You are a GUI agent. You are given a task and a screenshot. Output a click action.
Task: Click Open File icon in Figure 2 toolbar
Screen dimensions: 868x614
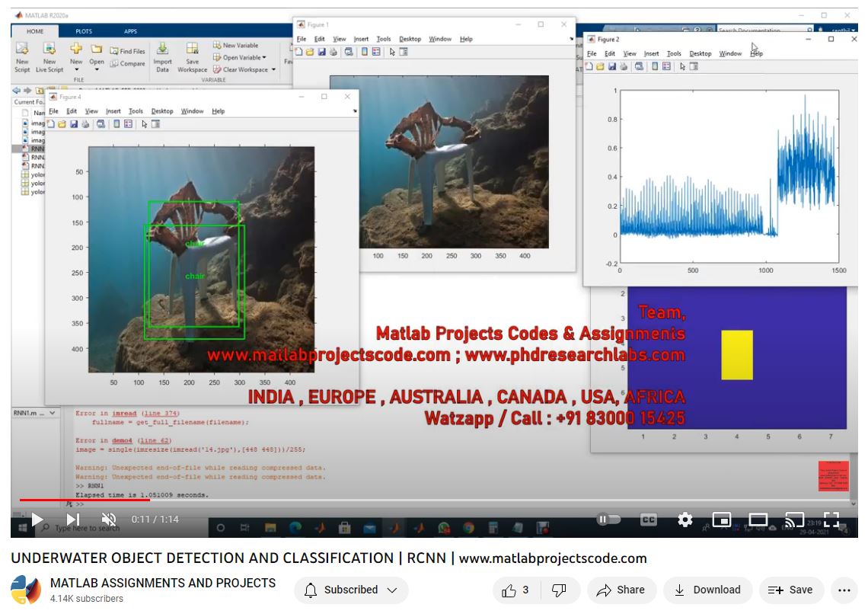(x=600, y=66)
